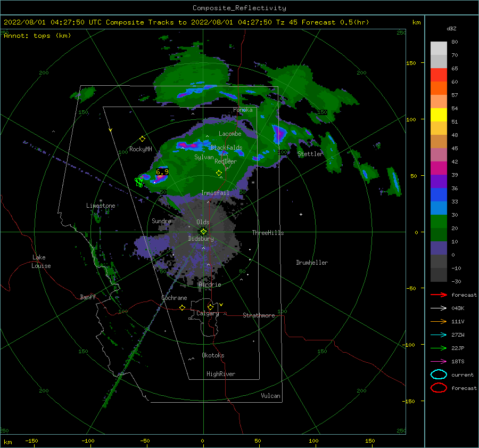479x448 pixels.
Task: Pick the white 80-70 dBZ swatch
Action: (439, 48)
